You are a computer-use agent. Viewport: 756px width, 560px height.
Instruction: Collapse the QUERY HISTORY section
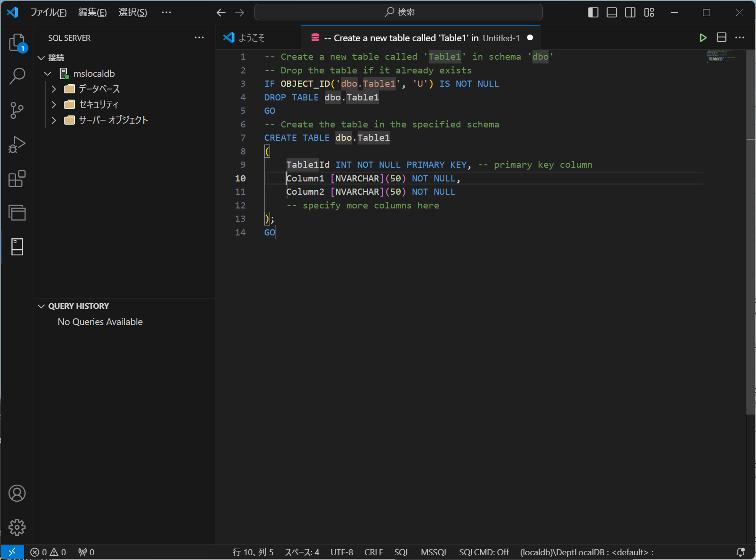pos(42,307)
